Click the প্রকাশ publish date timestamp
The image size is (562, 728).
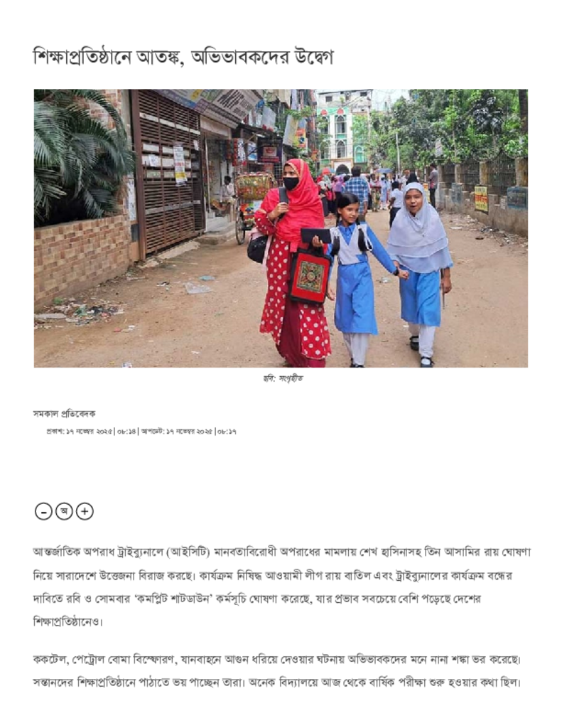coord(91,432)
